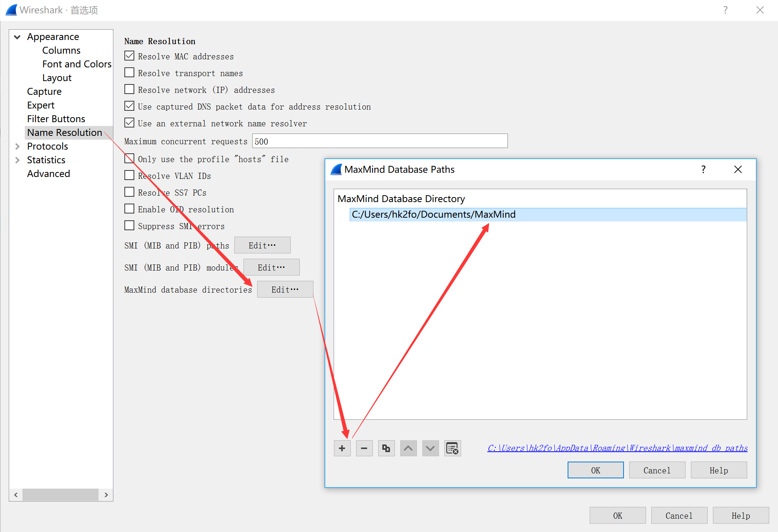Select Columns in preferences tree
778x532 pixels.
tap(61, 50)
